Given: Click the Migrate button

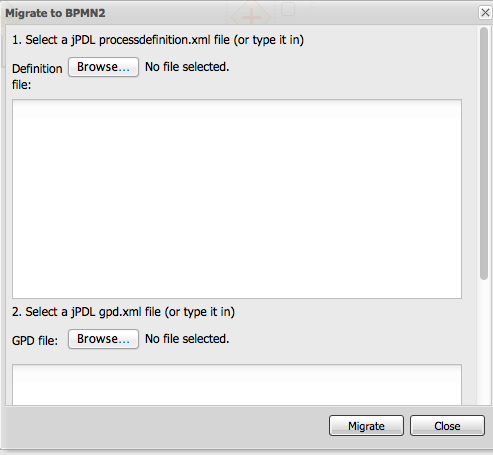Looking at the screenshot, I should coord(366,426).
